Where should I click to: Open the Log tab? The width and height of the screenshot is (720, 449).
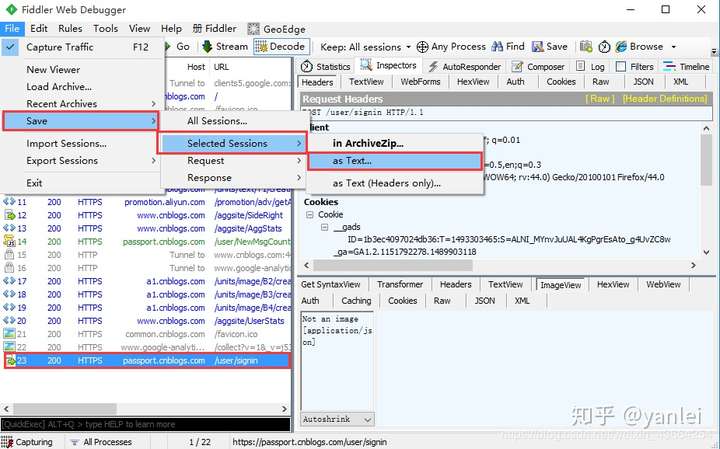pos(591,67)
